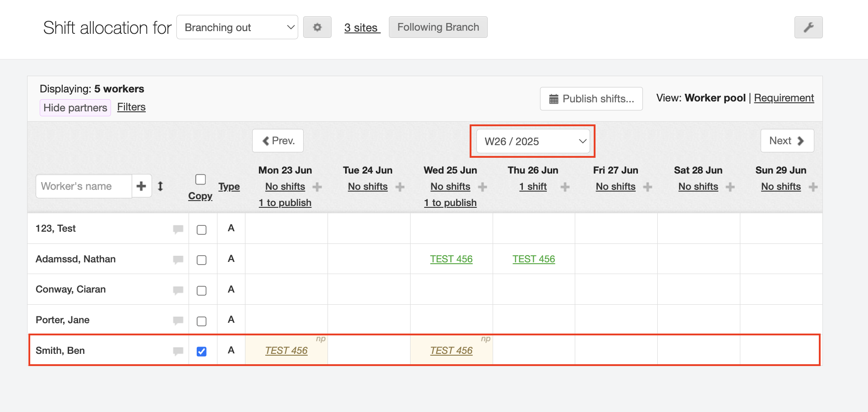Screen dimensions: 868x412
Task: Toggle the select-all Copy checkbox in header
Action: click(x=201, y=179)
